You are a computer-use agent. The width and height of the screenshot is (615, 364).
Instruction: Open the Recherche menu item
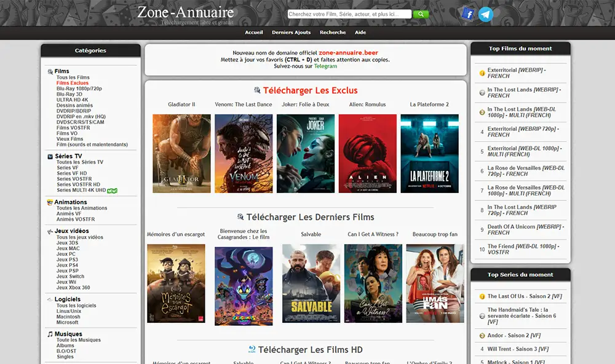pos(333,33)
